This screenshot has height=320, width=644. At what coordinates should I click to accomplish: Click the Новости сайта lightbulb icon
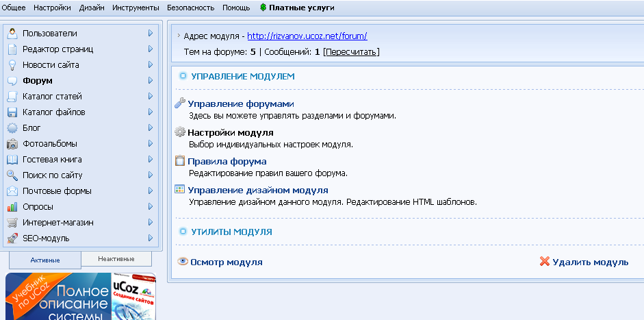pos(12,65)
